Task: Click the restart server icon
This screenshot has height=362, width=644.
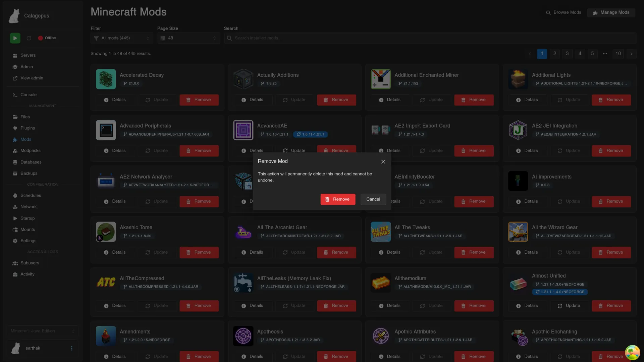Action: 29,38
